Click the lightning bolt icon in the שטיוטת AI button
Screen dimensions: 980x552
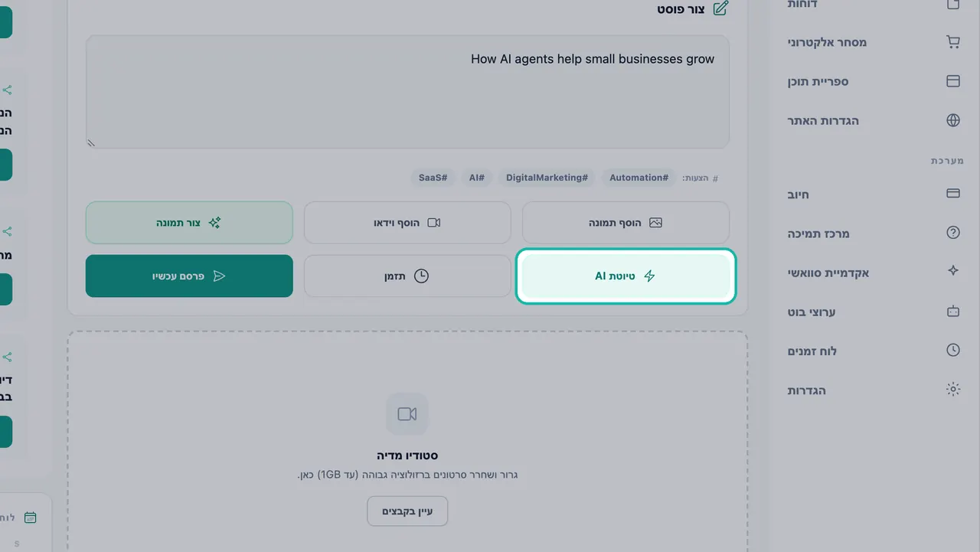(x=649, y=276)
